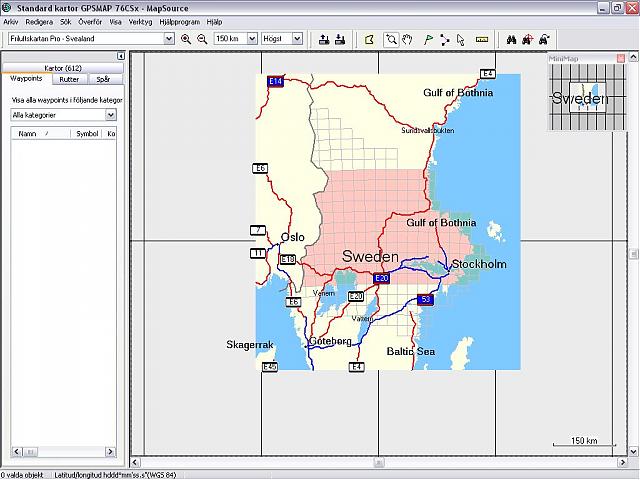Click the zoom out magnifier icon
This screenshot has width=640, height=480.
point(202,39)
